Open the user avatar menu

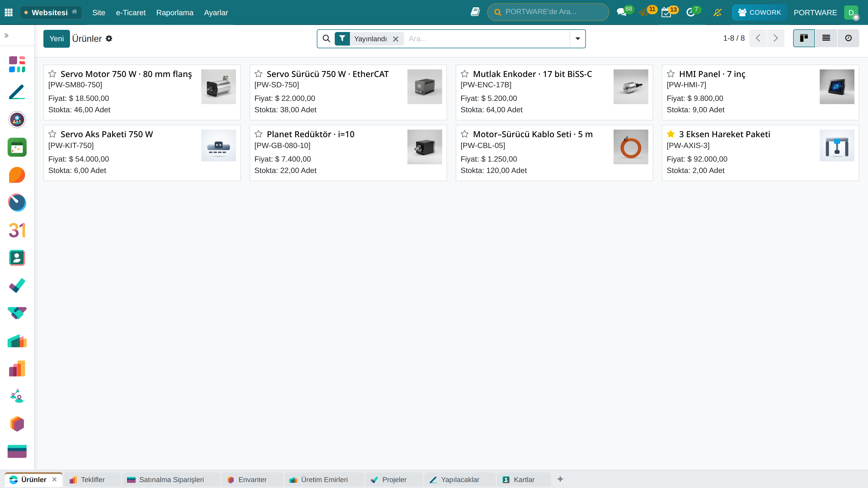(x=851, y=12)
